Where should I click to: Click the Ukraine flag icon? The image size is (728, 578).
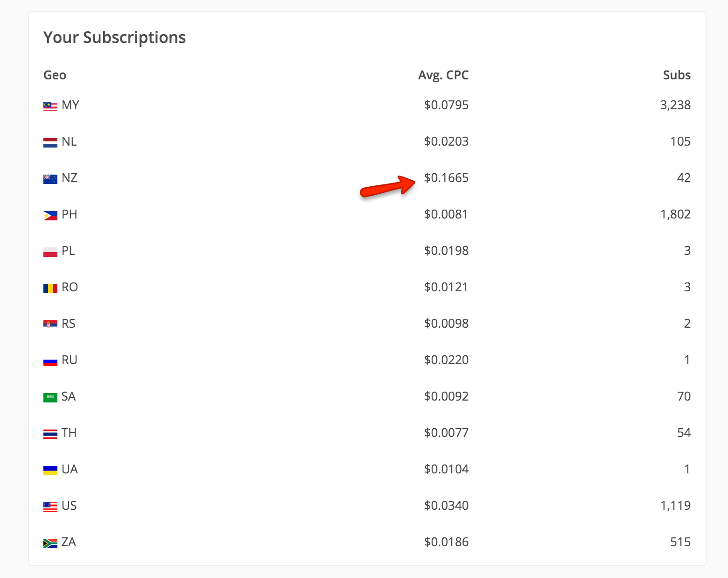[x=50, y=470]
